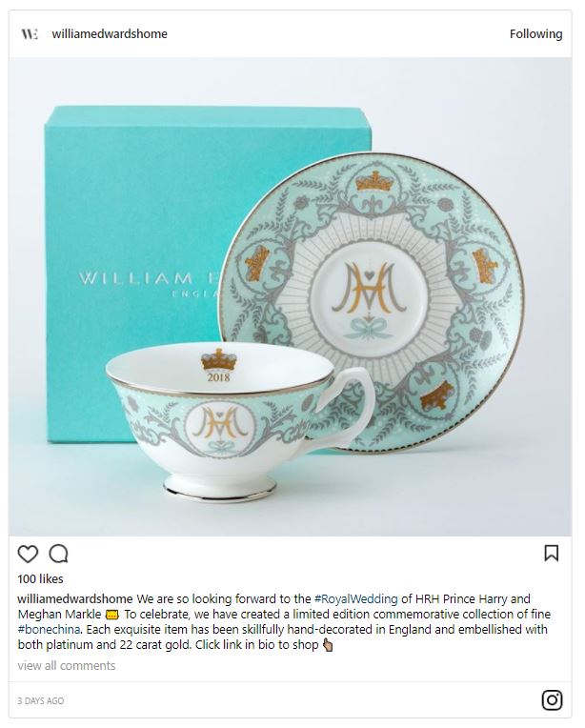The height and width of the screenshot is (728, 585).
Task: Open the #bonechina hashtag
Action: click(x=50, y=630)
